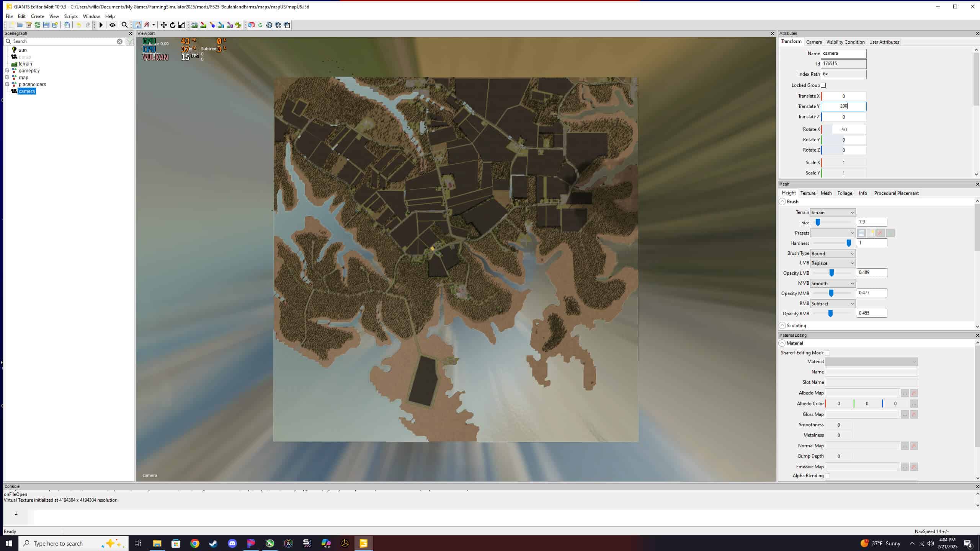Select the rotate tool icon
This screenshot has height=551, width=980.
(x=172, y=25)
